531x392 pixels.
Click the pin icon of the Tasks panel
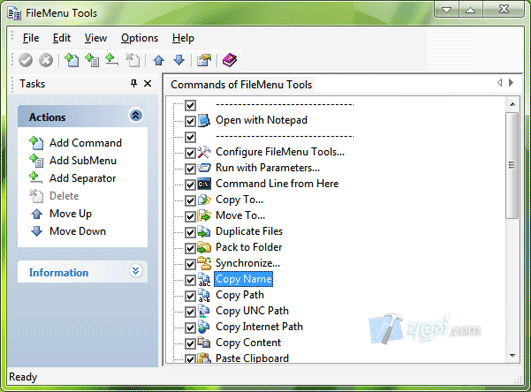134,83
